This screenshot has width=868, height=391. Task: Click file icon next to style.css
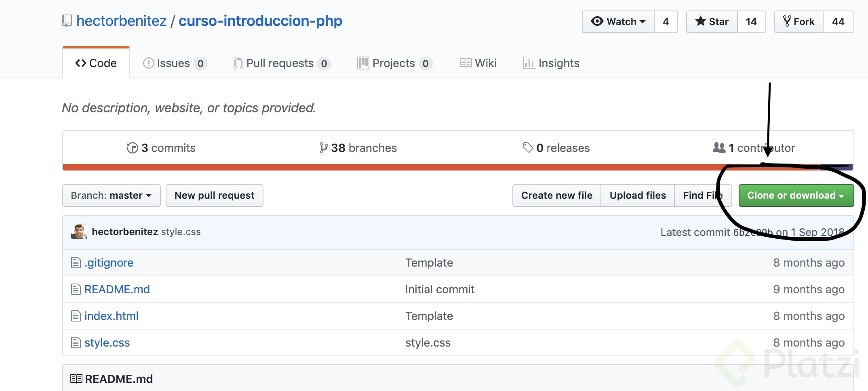pos(76,343)
